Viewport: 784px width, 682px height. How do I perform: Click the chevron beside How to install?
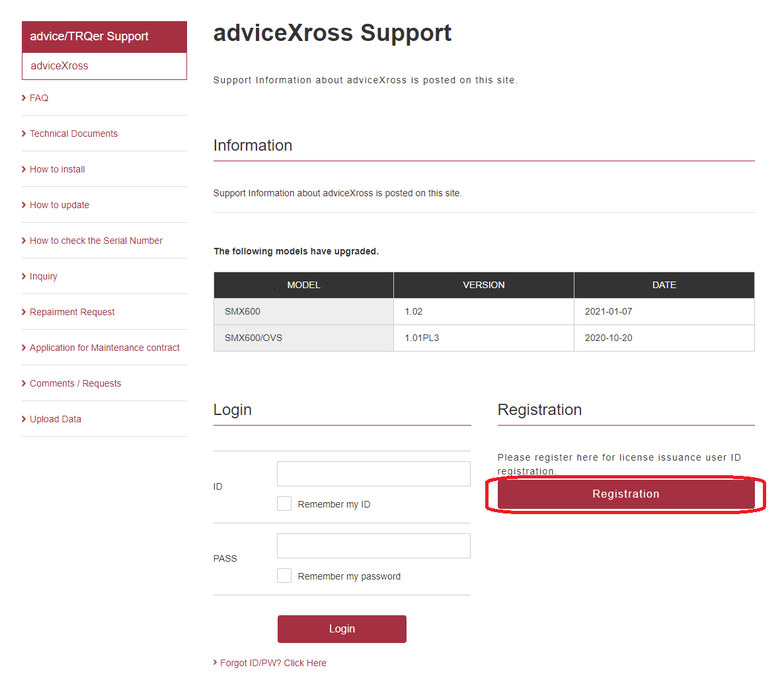[x=24, y=169]
